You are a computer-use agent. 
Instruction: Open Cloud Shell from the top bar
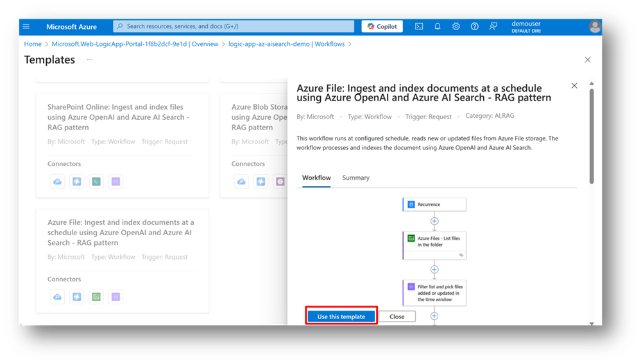click(x=419, y=26)
